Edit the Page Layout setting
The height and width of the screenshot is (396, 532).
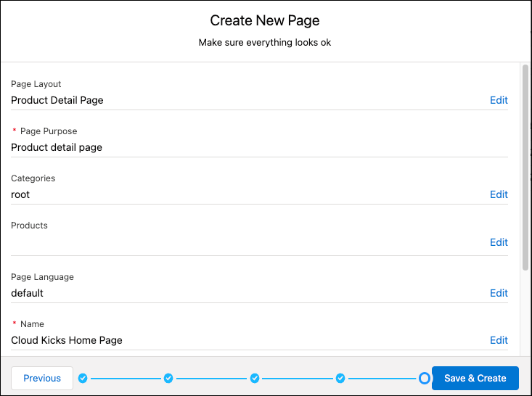pyautogui.click(x=499, y=100)
